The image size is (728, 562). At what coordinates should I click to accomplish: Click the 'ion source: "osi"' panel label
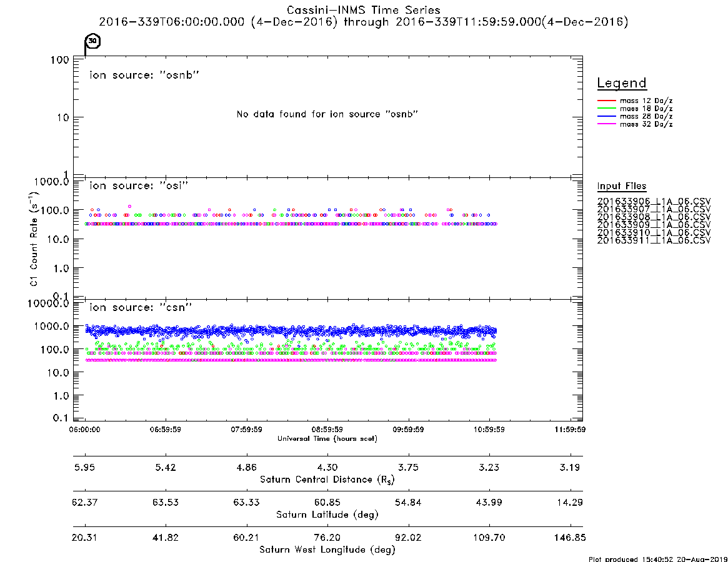click(139, 185)
